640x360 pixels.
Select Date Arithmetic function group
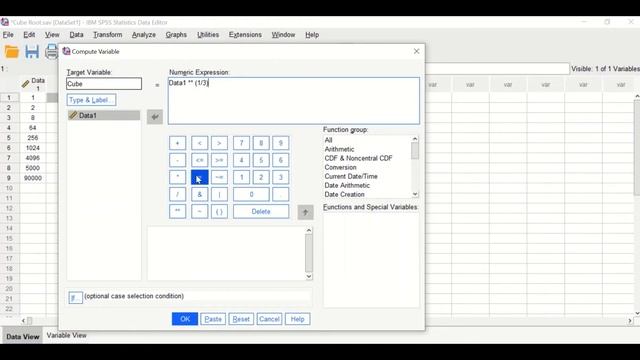(347, 185)
